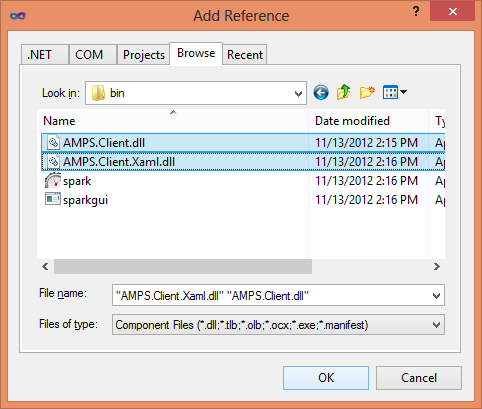
Task: Select the sparkgui file name
Action: click(x=85, y=200)
